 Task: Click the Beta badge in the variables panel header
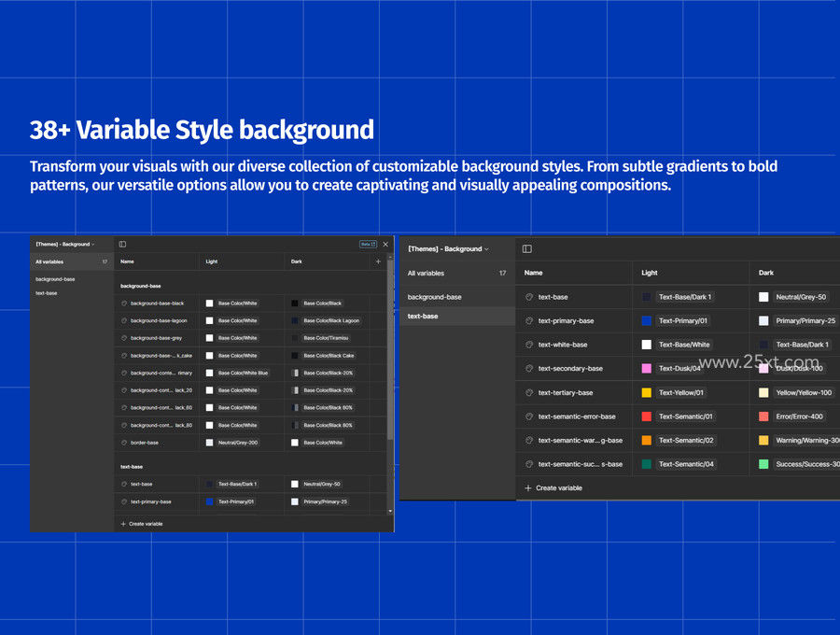coord(368,245)
